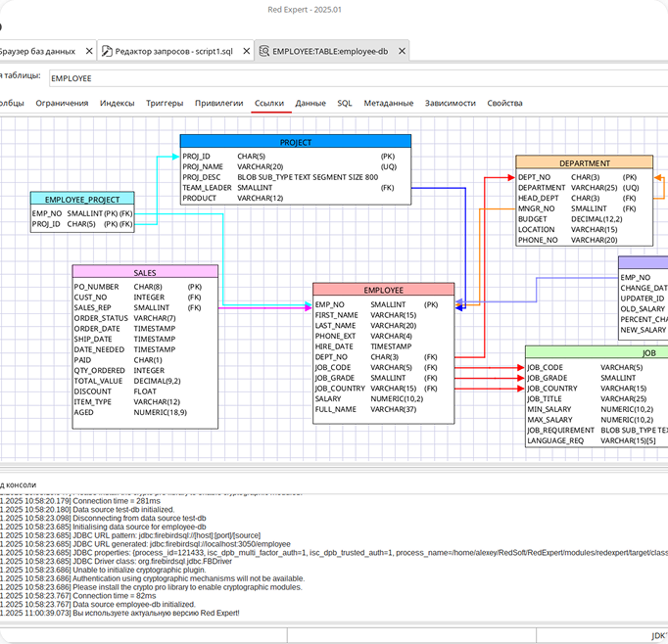Go to the Привилегии tab
The height and width of the screenshot is (644, 668).
click(x=218, y=103)
